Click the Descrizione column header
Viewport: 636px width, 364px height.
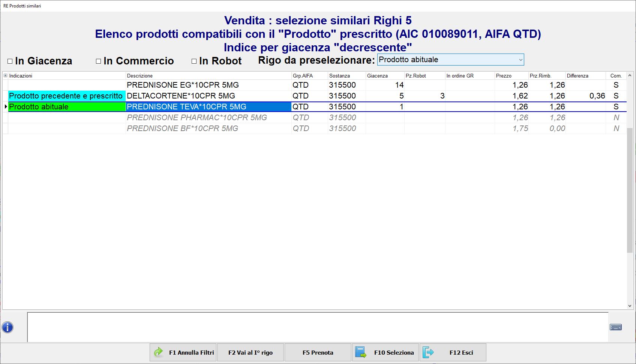click(139, 76)
